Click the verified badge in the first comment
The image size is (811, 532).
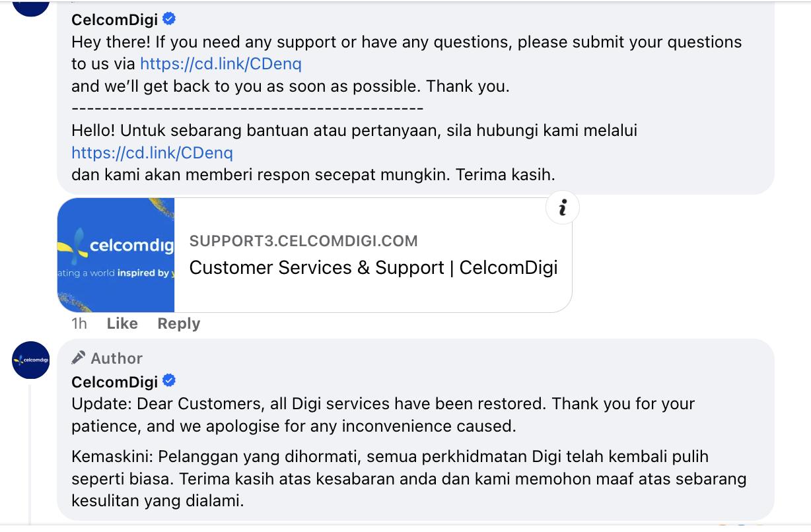pos(169,19)
